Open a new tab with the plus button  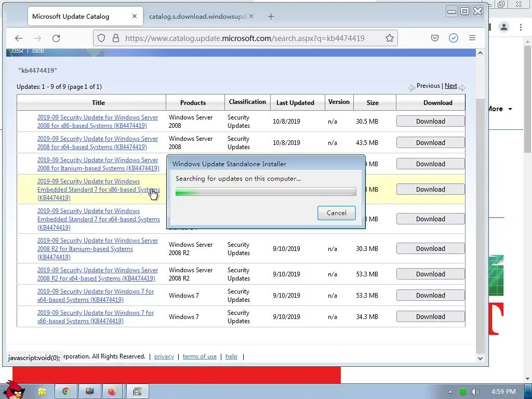[271, 16]
